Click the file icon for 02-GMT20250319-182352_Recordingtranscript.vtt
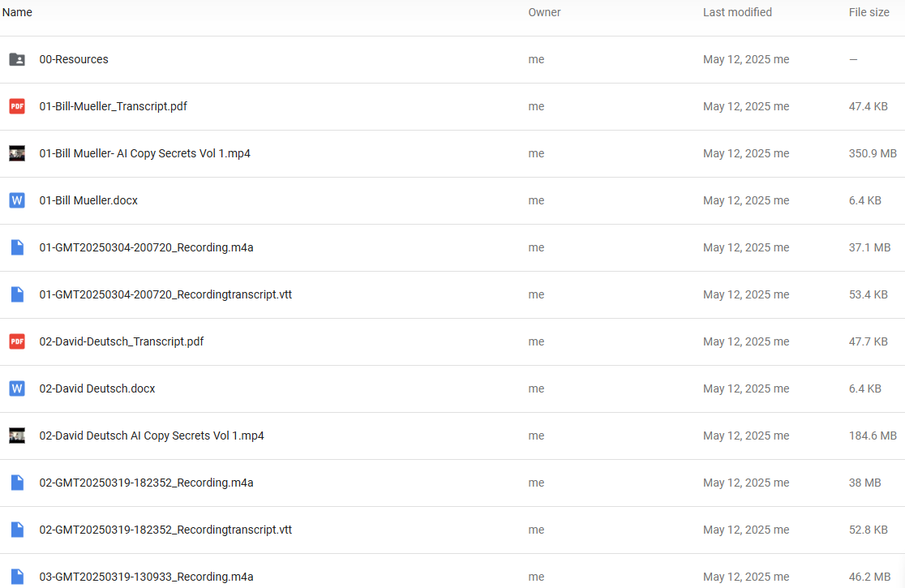The width and height of the screenshot is (905, 588). coord(17,530)
